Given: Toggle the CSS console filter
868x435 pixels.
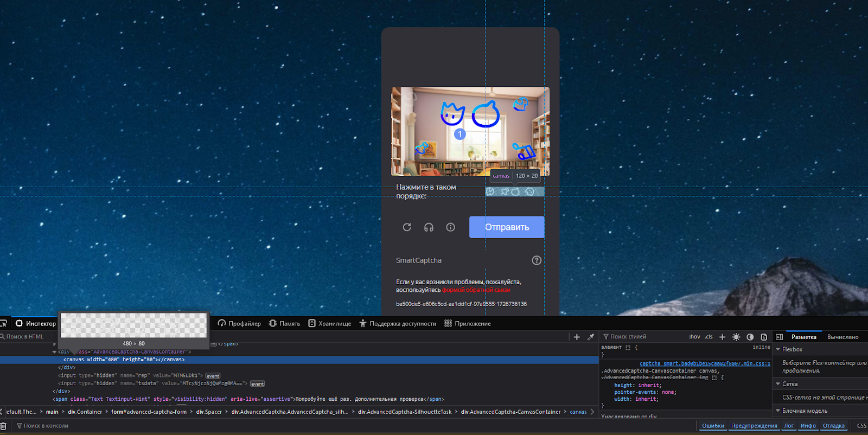Looking at the screenshot, I should coord(861,426).
